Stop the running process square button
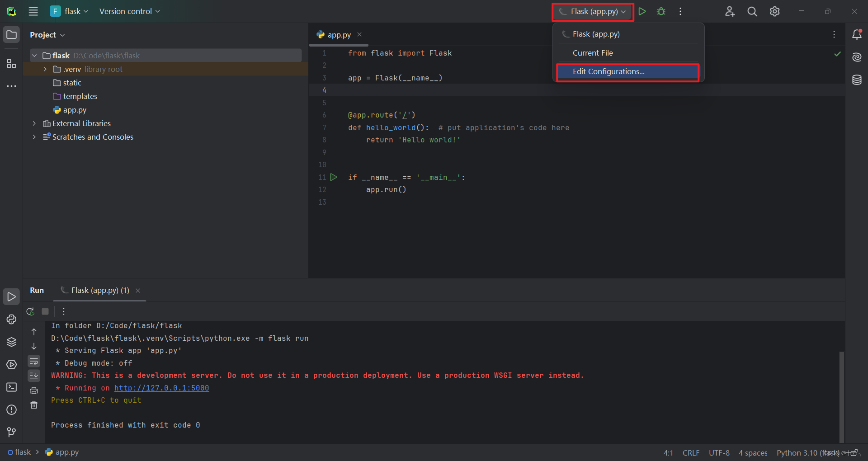This screenshot has width=868, height=461. pos(45,311)
